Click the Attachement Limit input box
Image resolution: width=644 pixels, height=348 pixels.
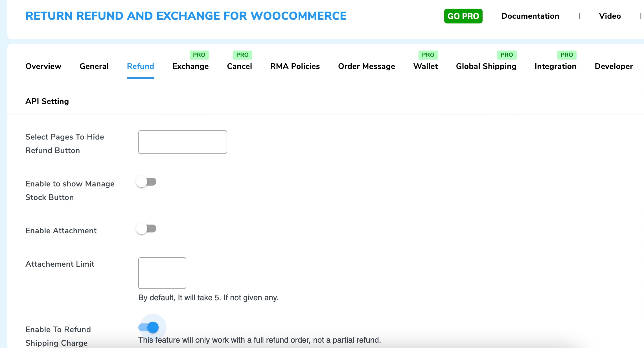162,273
